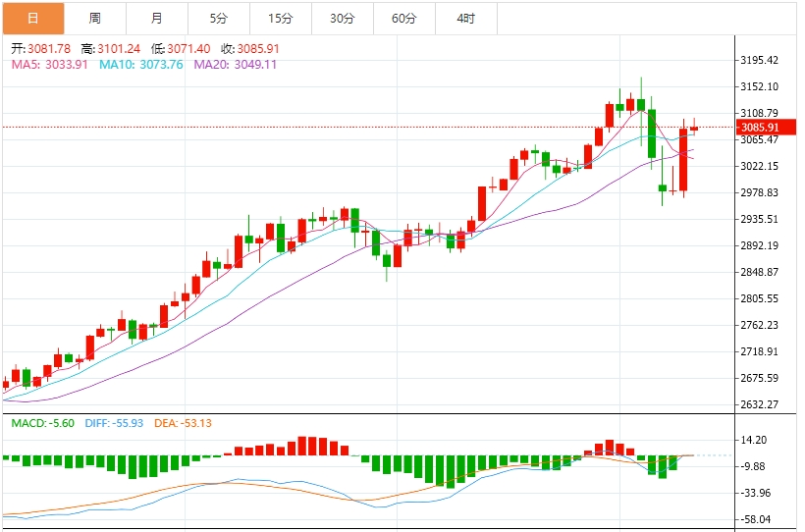Switch to the 月 monthly tab
The width and height of the screenshot is (805, 532).
157,19
